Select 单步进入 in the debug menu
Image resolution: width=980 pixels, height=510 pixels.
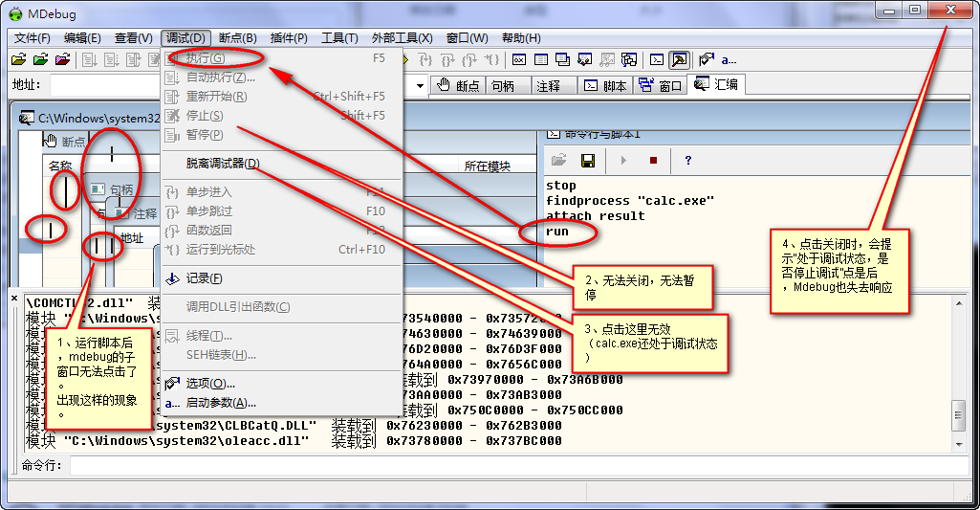[x=281, y=192]
